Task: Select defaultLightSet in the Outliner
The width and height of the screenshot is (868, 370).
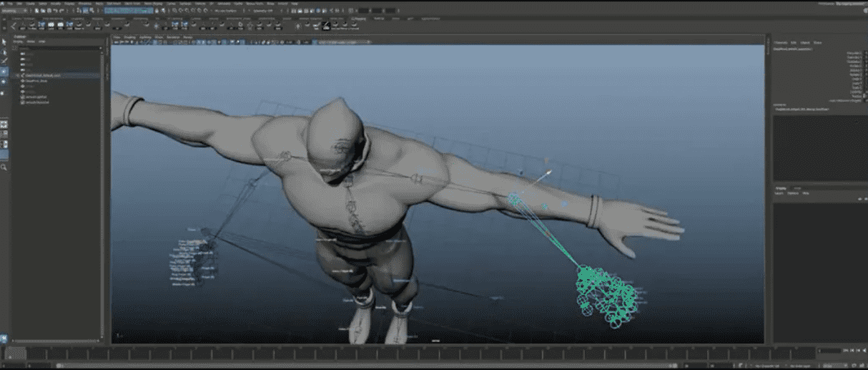Action: click(x=36, y=97)
